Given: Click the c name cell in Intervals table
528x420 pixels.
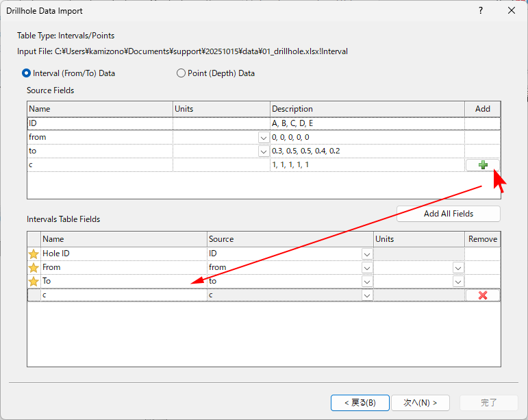Looking at the screenshot, I should [123, 295].
